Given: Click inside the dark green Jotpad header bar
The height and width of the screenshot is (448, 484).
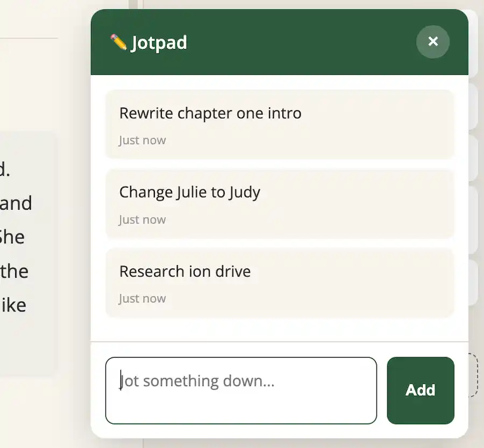Looking at the screenshot, I should click(x=296, y=42).
